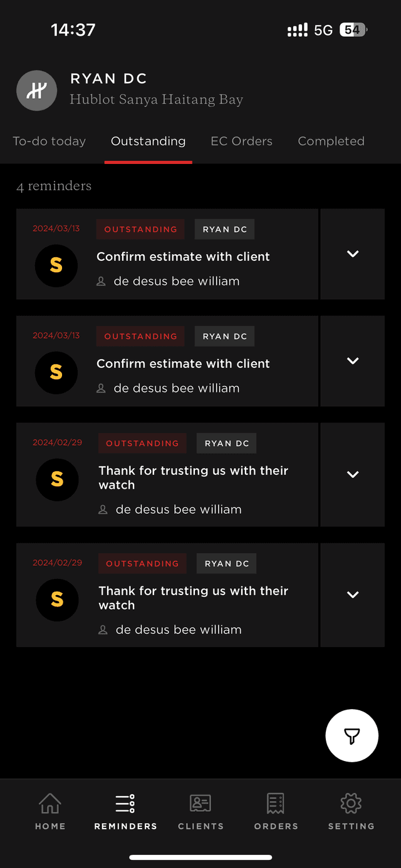This screenshot has height=868, width=401.
Task: Switch to the To-do today tab
Action: pos(49,141)
